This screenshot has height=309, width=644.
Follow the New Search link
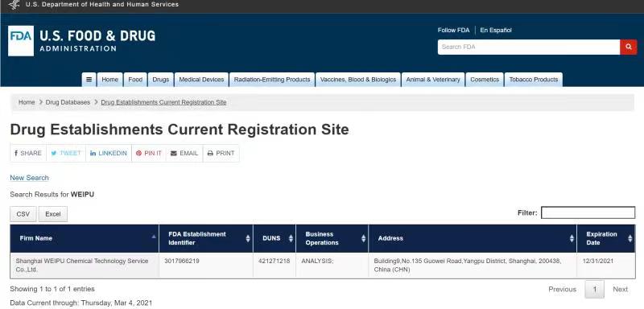click(x=30, y=178)
